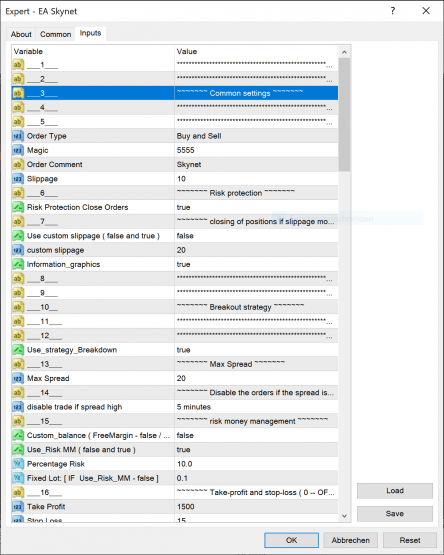Select the '~~~~ Max Spread ~~~~' value cell
444x555 pixels.
(x=256, y=364)
